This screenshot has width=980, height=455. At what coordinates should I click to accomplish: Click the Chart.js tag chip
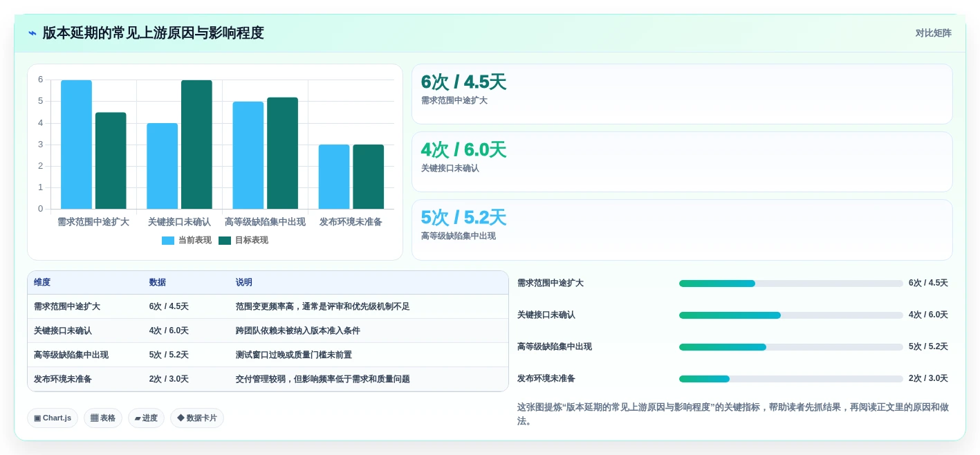coord(53,418)
